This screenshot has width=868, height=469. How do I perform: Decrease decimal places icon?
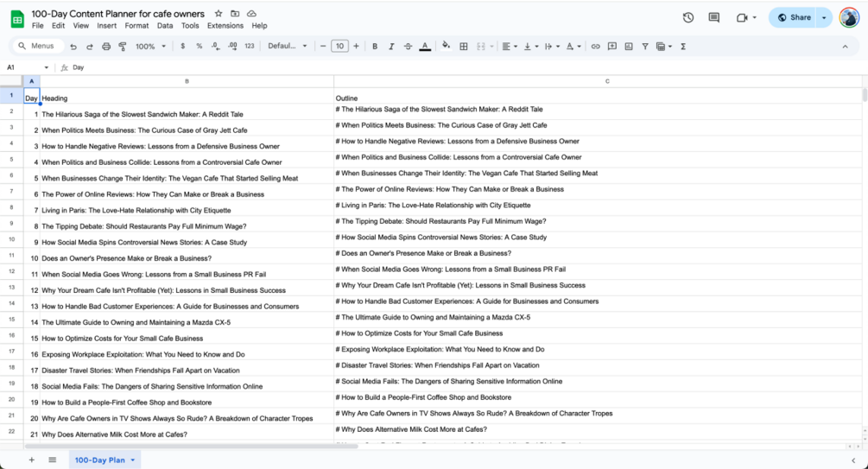coord(215,47)
